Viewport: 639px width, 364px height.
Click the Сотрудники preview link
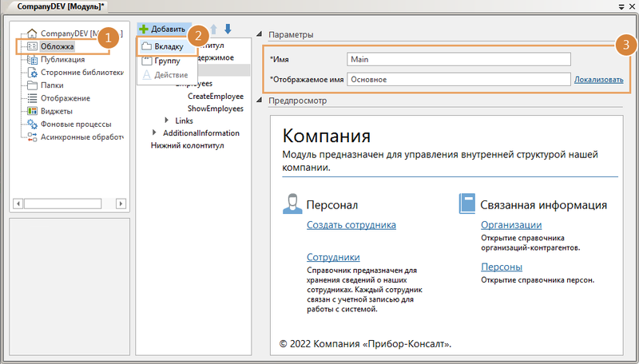point(333,257)
